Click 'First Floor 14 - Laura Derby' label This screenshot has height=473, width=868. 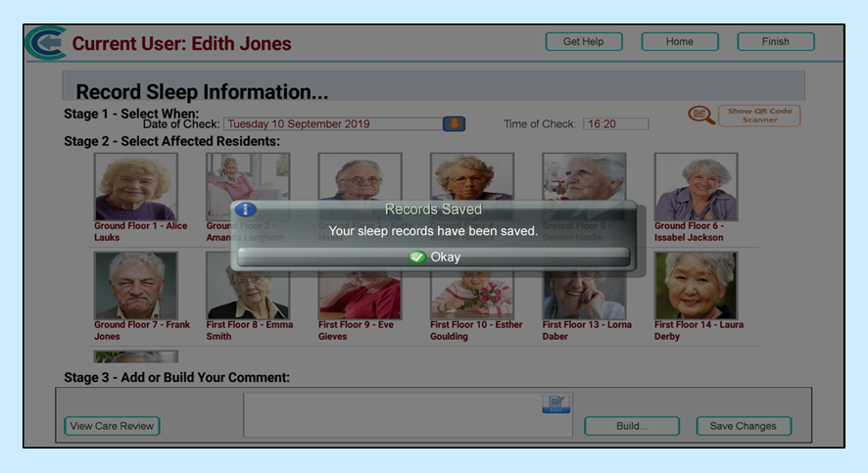click(x=699, y=330)
